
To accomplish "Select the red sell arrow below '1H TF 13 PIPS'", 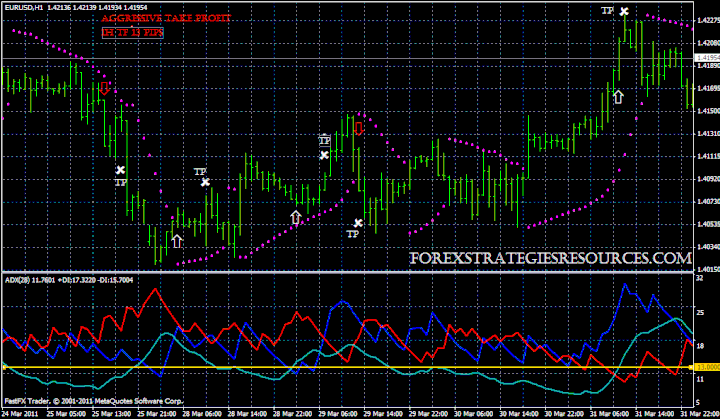I will pos(105,89).
